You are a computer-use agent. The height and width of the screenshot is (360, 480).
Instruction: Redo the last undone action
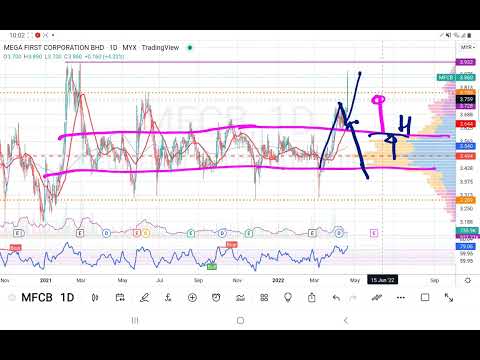point(353,298)
